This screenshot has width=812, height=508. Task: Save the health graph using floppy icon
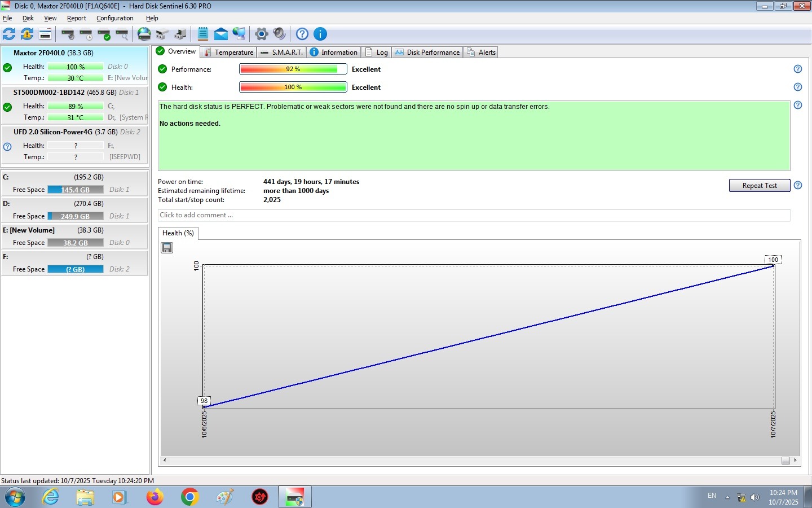[167, 248]
